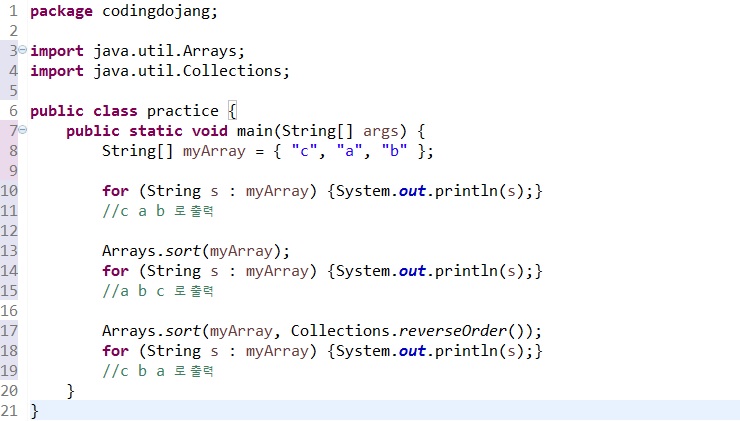Click line number 17 in the gutter

click(x=9, y=331)
